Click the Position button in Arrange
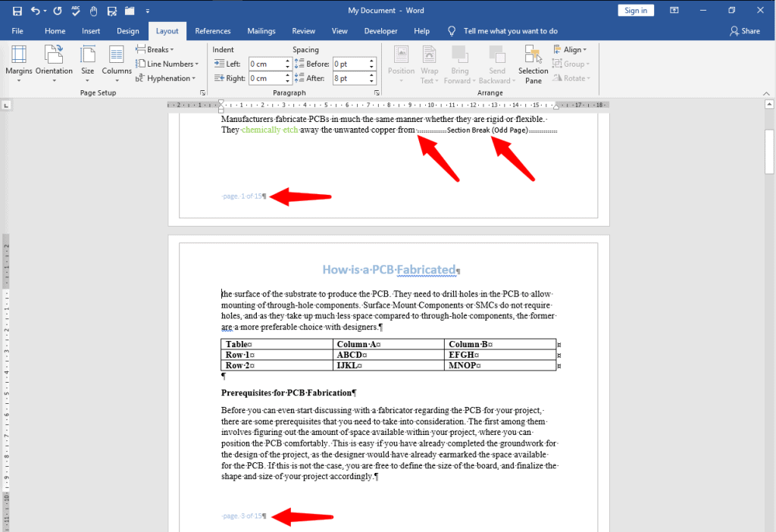This screenshot has height=532, width=776. click(402, 64)
